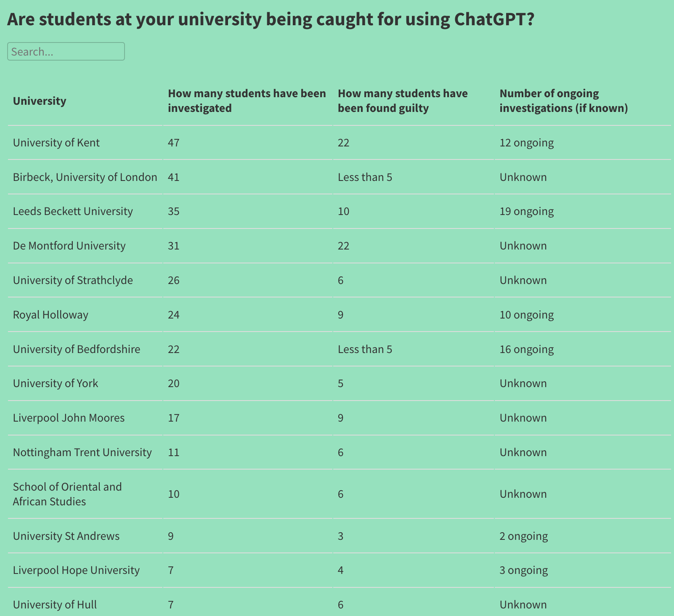The width and height of the screenshot is (674, 616).
Task: Click inside the Search input field
Action: (66, 51)
